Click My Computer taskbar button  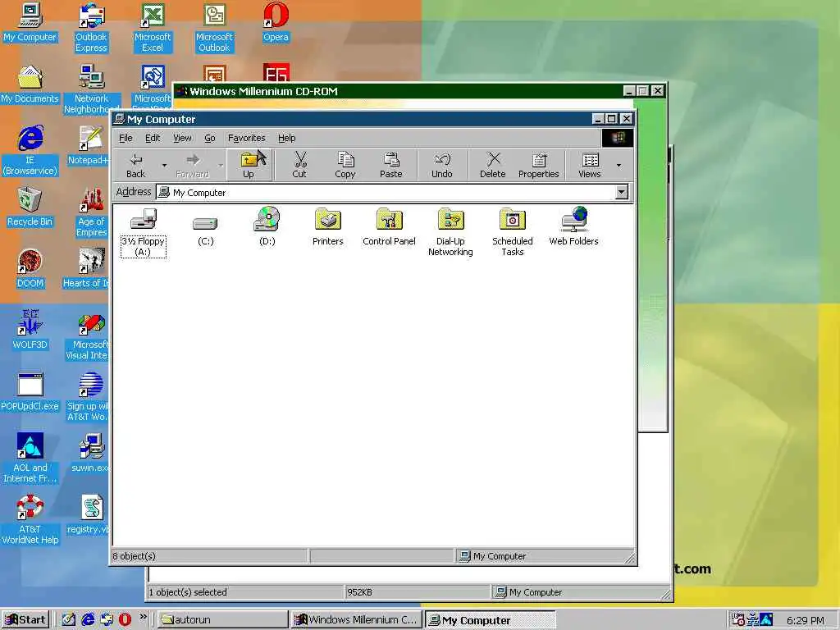tap(491, 620)
